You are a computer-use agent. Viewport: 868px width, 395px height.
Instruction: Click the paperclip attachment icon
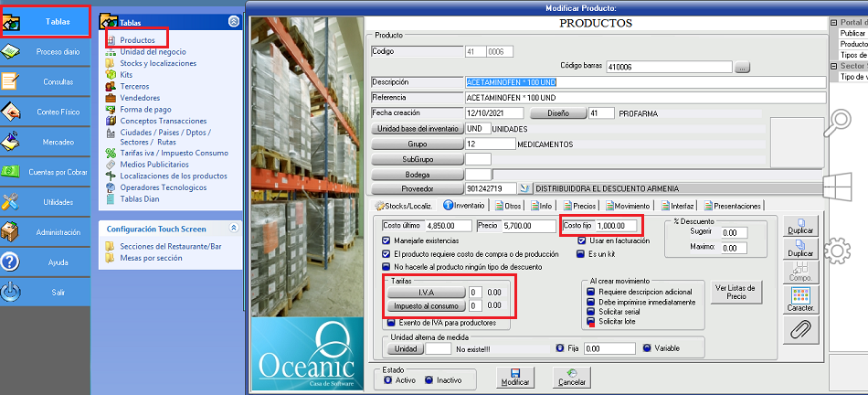click(x=800, y=328)
